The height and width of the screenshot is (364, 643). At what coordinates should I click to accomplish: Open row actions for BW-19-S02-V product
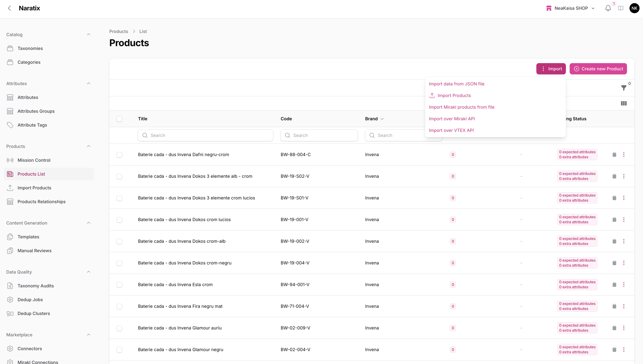[x=624, y=176]
